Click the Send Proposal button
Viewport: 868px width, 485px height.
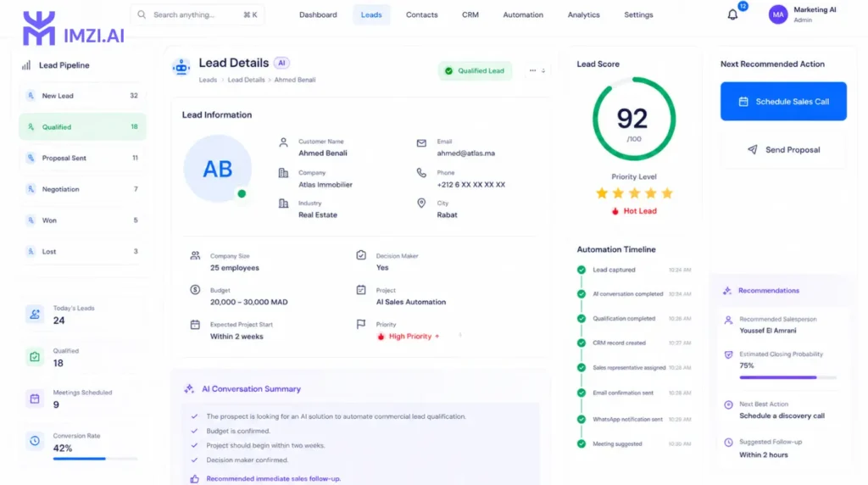click(783, 150)
